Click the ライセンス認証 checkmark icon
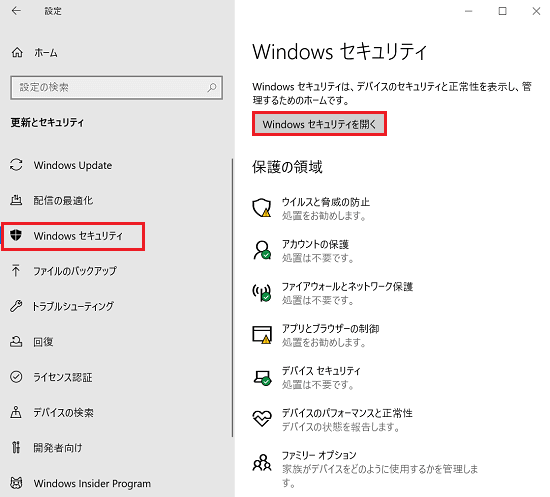 (16, 377)
